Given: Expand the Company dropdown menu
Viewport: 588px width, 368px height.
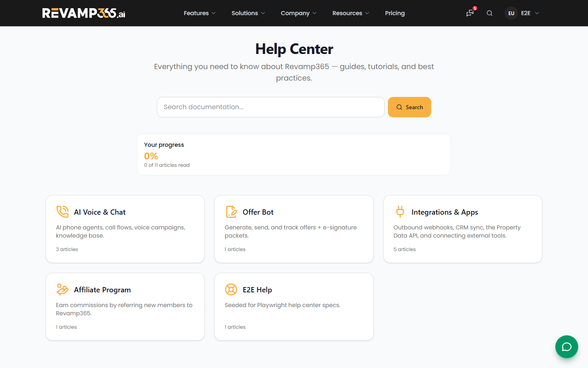Looking at the screenshot, I should click(298, 13).
